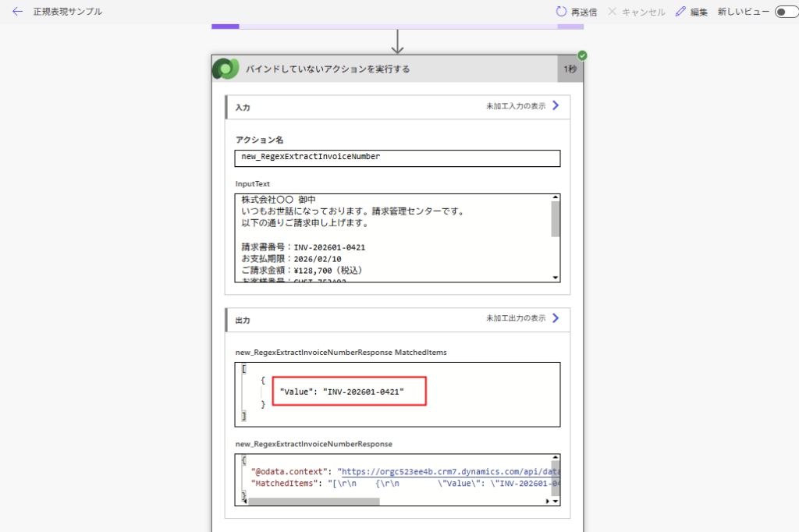Click the InputText vertical scrollbar thumb
The height and width of the screenshot is (532, 799).
point(555,219)
